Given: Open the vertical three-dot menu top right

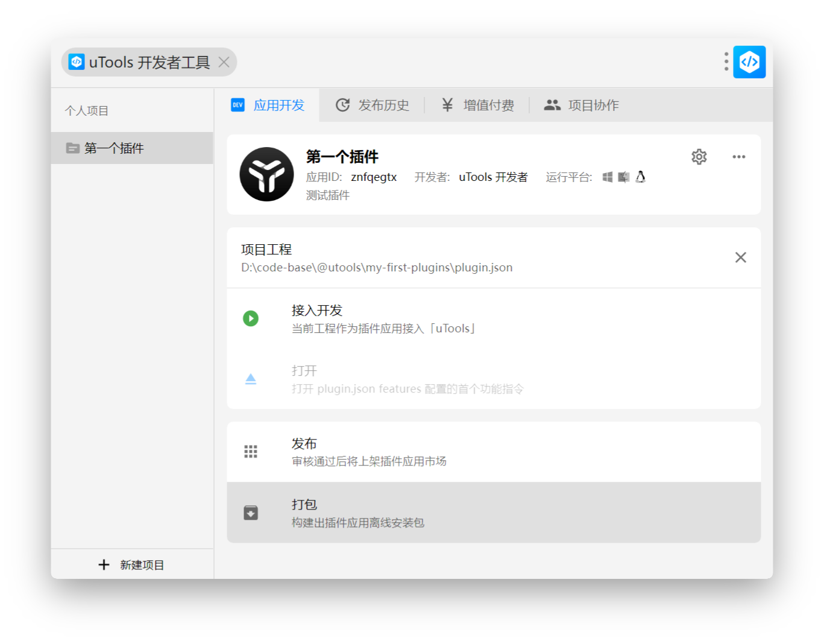Looking at the screenshot, I should coord(725,62).
